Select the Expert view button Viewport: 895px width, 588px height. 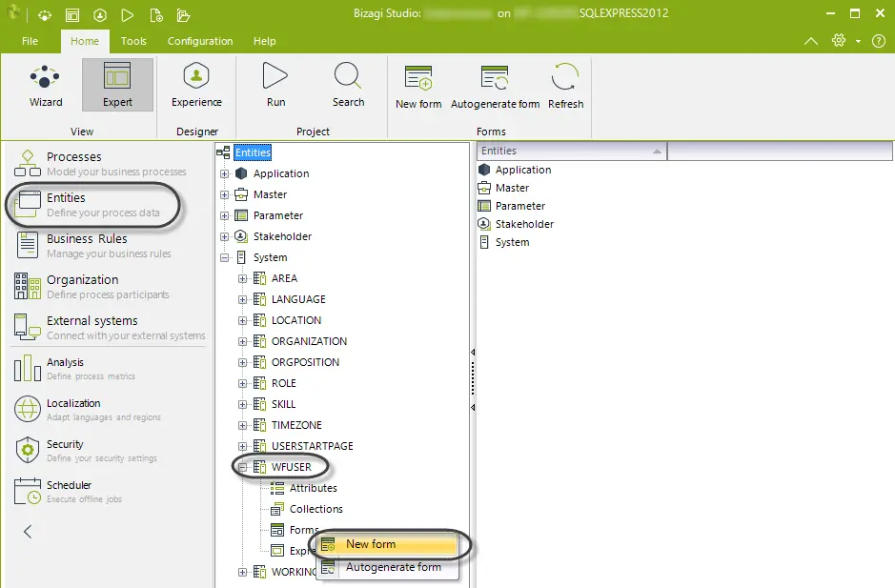[117, 85]
